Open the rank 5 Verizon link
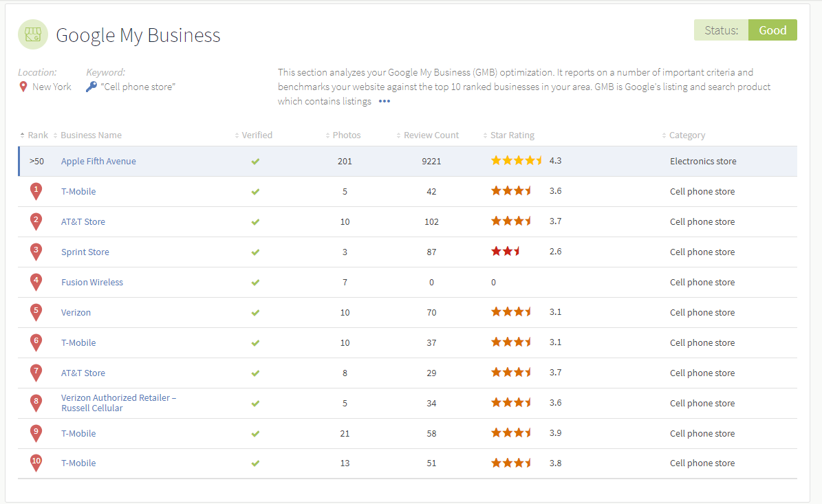This screenshot has width=822, height=504. click(x=76, y=313)
